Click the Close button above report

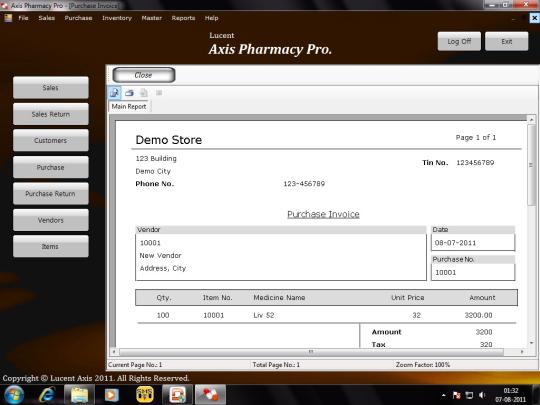[x=144, y=75]
